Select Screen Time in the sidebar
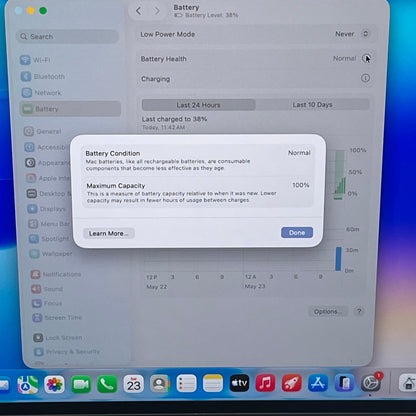 pyautogui.click(x=57, y=318)
